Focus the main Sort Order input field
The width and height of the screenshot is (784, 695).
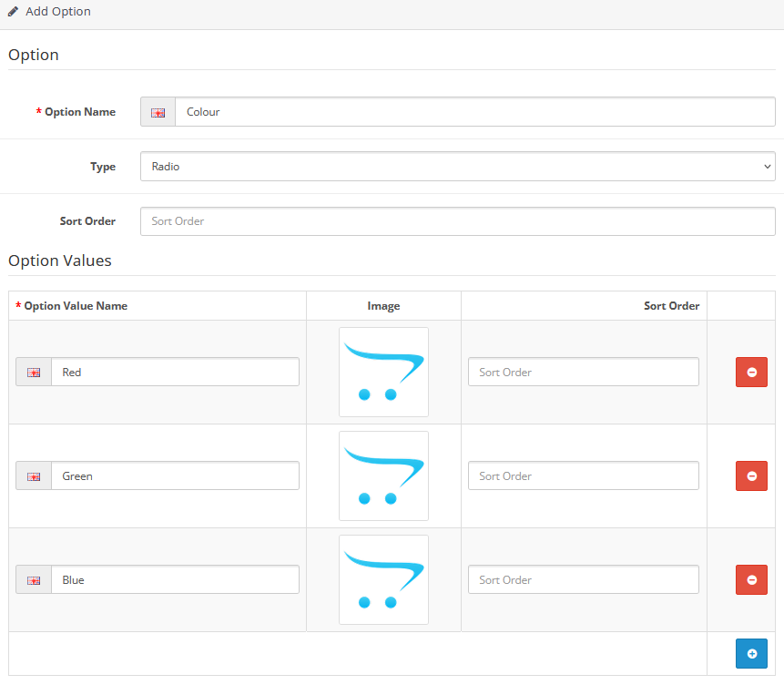457,221
